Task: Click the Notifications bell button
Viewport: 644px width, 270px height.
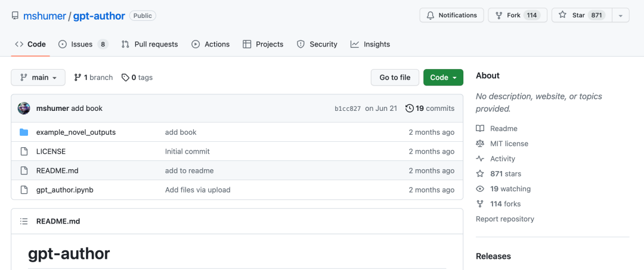Action: 451,15
